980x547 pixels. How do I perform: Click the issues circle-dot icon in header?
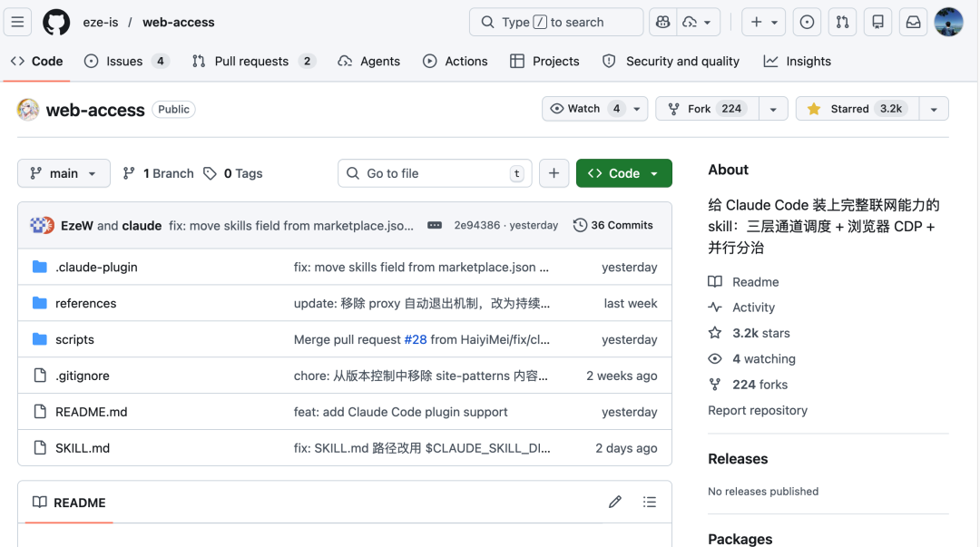pyautogui.click(x=807, y=21)
